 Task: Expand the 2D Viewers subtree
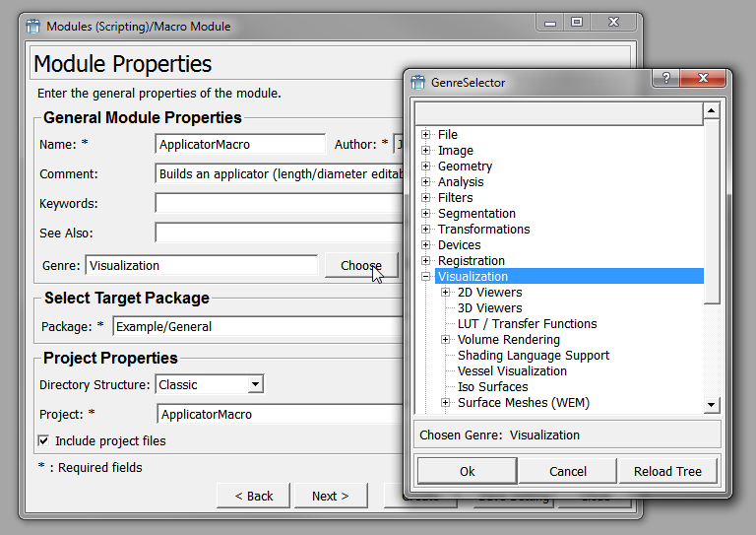point(446,293)
